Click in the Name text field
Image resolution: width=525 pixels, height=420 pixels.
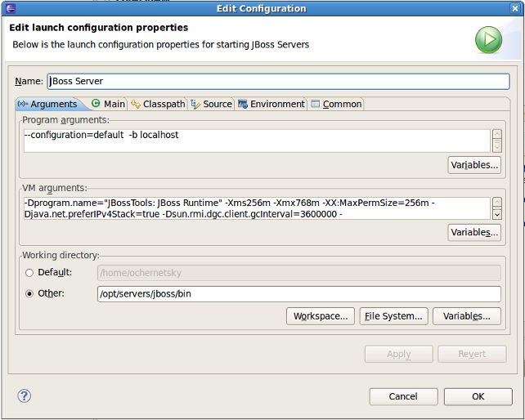278,82
